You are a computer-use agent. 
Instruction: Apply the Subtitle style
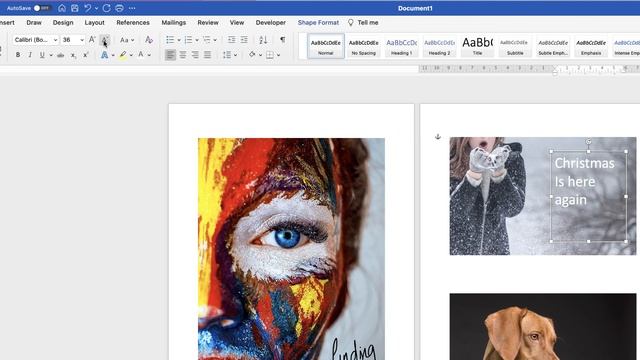point(515,46)
